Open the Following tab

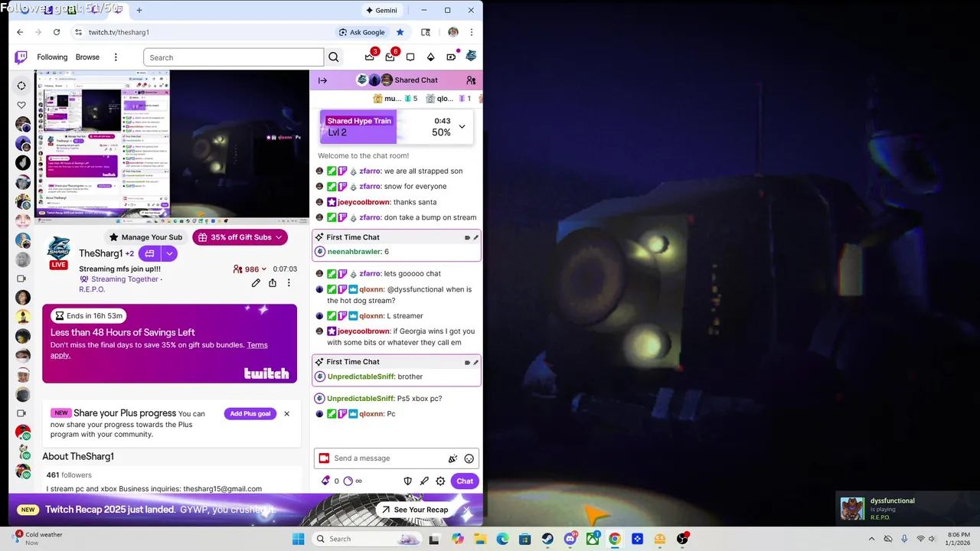(52, 57)
